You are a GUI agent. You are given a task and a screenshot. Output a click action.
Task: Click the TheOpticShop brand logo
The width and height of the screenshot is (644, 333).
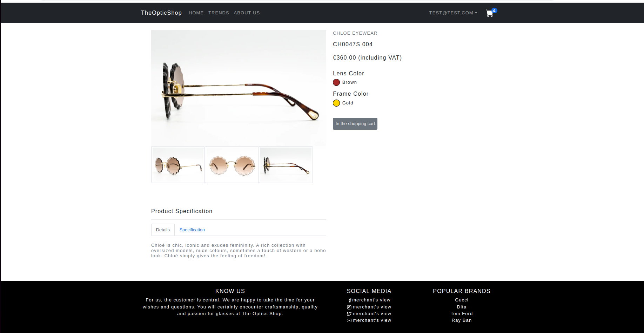161,13
